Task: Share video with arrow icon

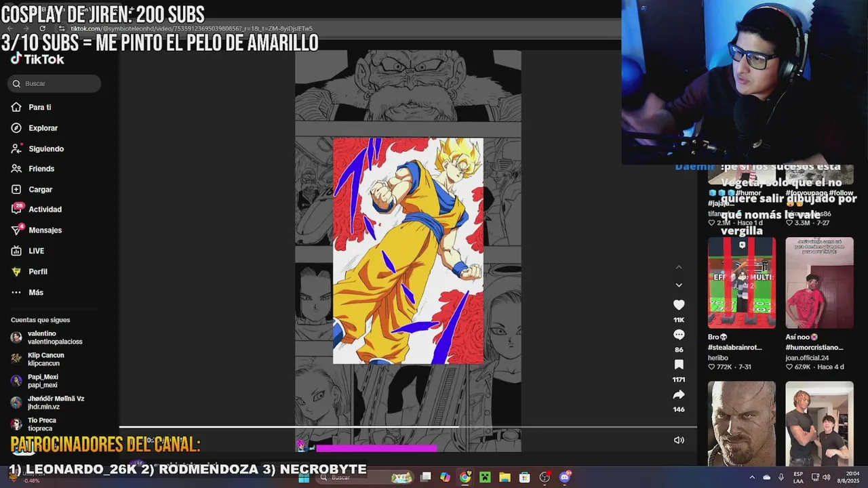Action: (679, 394)
